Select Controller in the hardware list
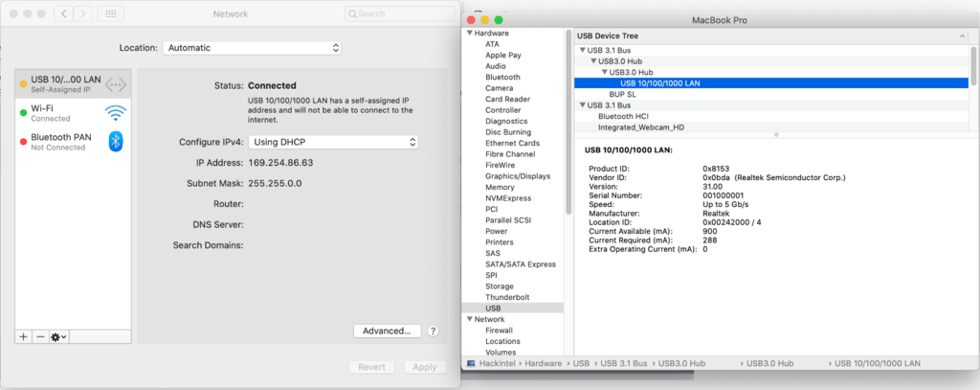Viewport: 980px width, 390px height. (x=503, y=110)
